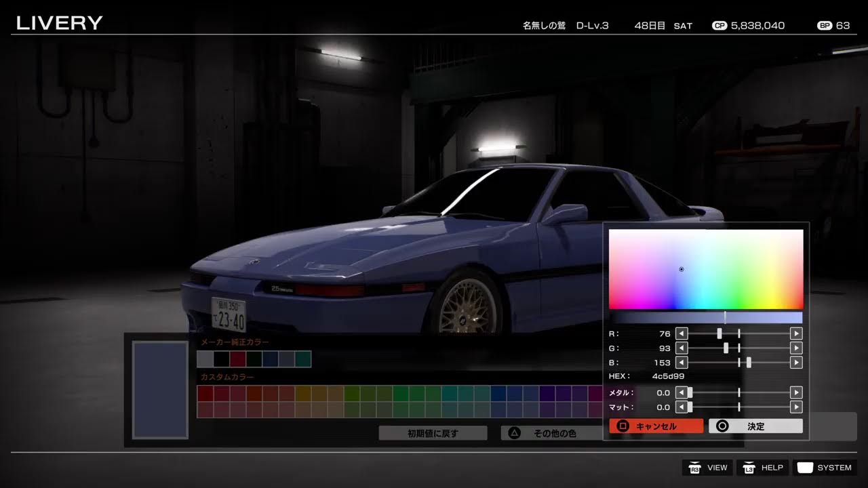The image size is (868, 488).
Task: Decrease the G value with left arrow
Action: (682, 348)
